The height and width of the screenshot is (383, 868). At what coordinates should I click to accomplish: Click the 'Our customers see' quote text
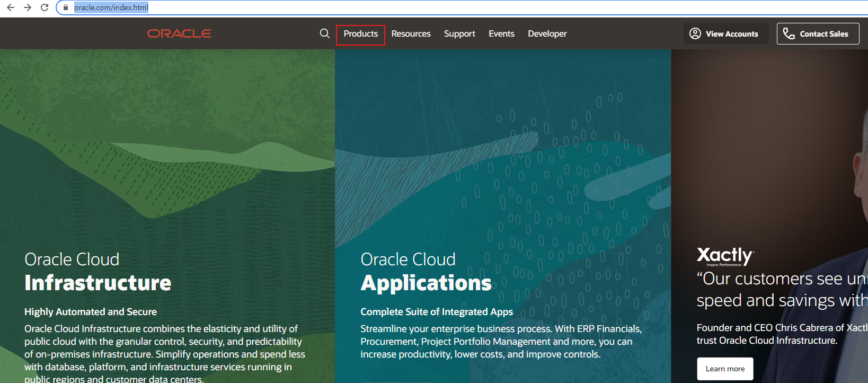pos(782,290)
